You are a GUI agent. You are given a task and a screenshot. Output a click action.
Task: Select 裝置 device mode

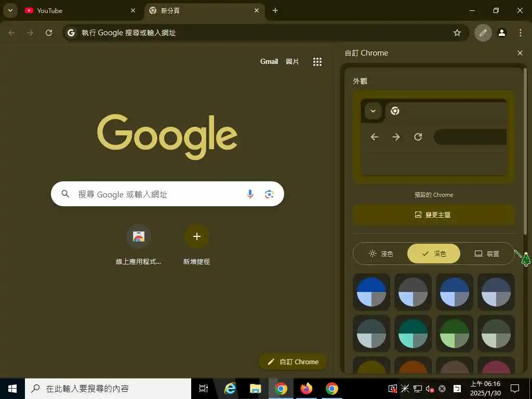[x=487, y=254]
